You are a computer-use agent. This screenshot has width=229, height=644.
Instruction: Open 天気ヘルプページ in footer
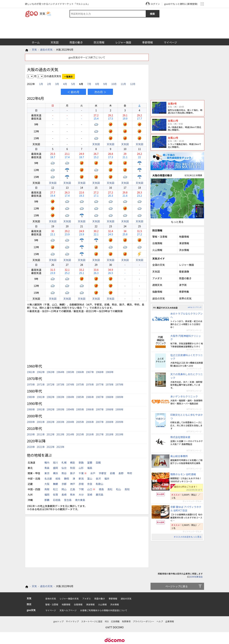pyautogui.click(x=68, y=610)
